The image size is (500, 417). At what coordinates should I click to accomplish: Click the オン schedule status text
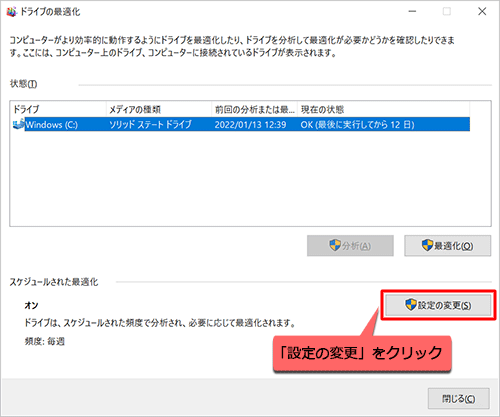pyautogui.click(x=31, y=305)
